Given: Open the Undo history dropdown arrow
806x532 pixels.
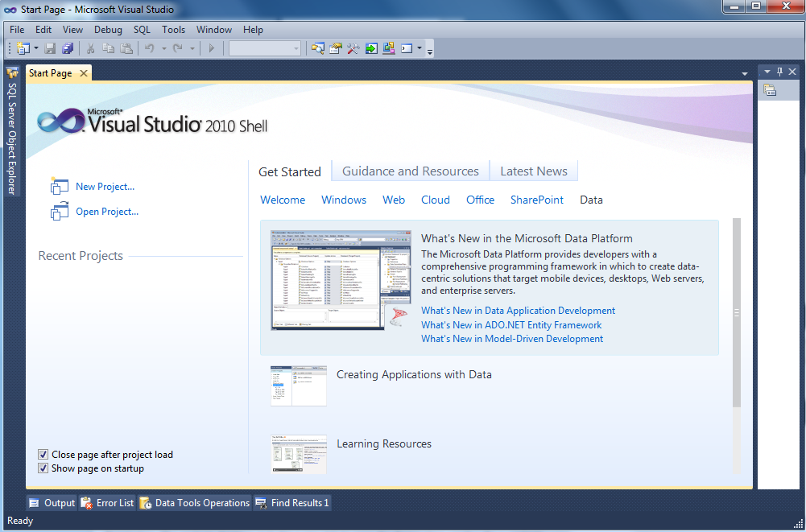Looking at the screenshot, I should click(x=164, y=48).
